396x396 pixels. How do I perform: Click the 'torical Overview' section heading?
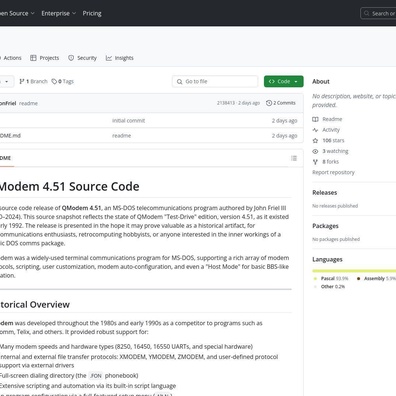click(x=35, y=305)
